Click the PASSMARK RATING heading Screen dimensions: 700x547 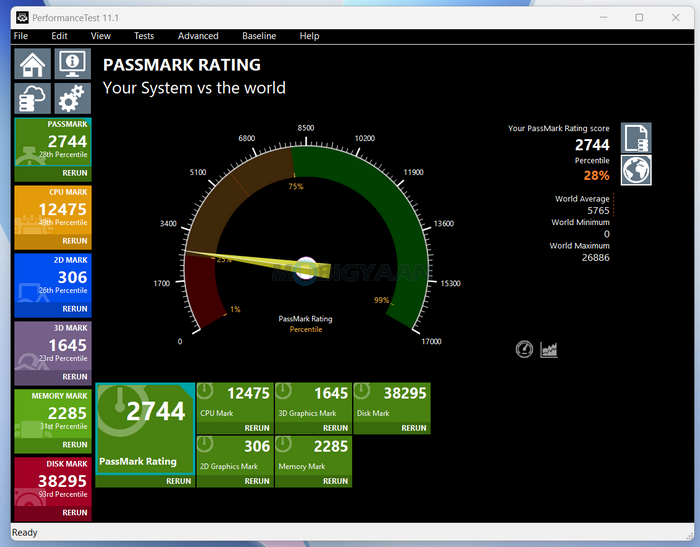click(x=182, y=65)
